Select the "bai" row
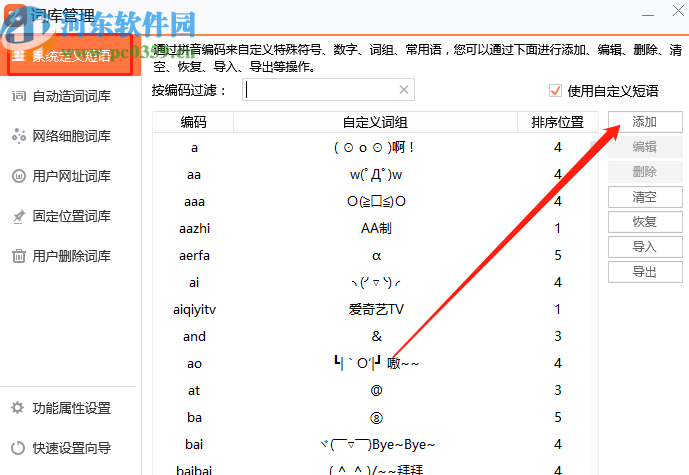 tap(372, 444)
